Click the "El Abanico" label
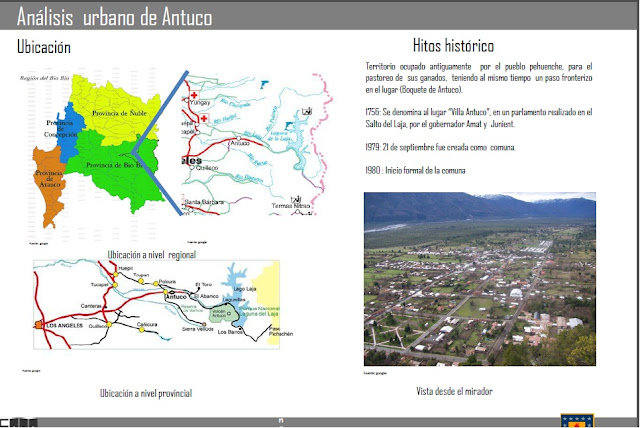The width and height of the screenshot is (640, 428). pos(207,296)
